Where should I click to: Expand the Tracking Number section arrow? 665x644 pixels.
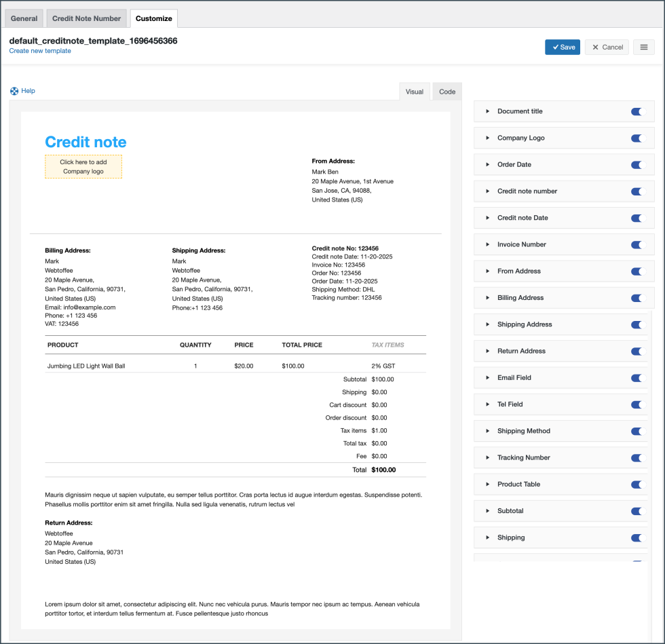pyautogui.click(x=488, y=458)
